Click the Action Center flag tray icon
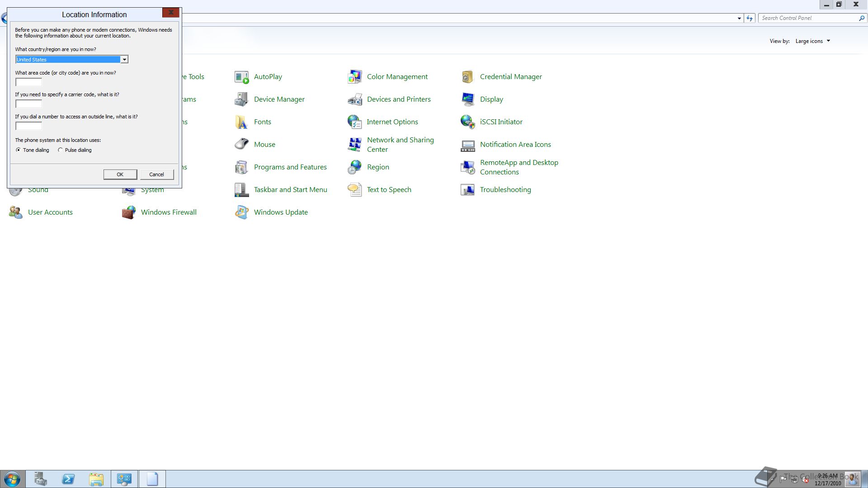This screenshot has height=488, width=868. tap(783, 479)
